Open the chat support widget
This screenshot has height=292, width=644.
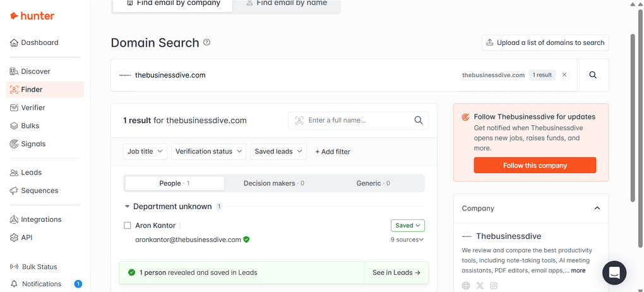click(614, 272)
